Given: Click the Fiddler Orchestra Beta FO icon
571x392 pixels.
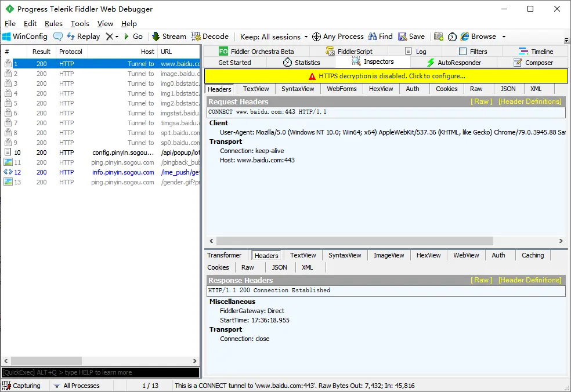Looking at the screenshot, I should [x=223, y=52].
